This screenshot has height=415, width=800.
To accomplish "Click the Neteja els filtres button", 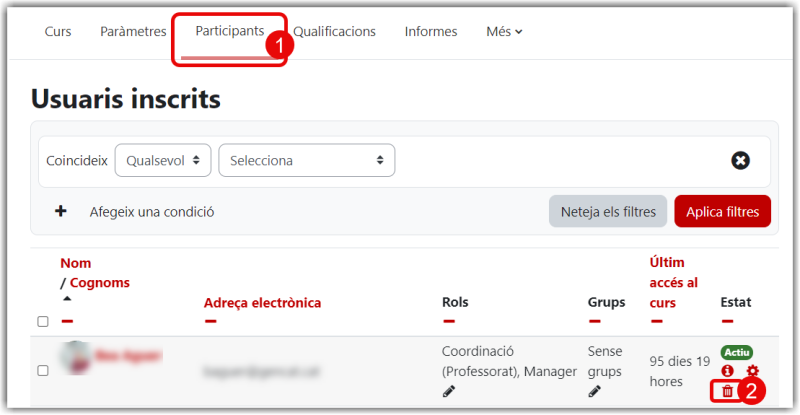I will [608, 211].
